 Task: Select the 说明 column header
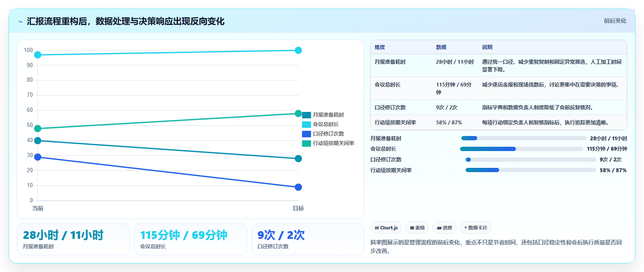488,47
